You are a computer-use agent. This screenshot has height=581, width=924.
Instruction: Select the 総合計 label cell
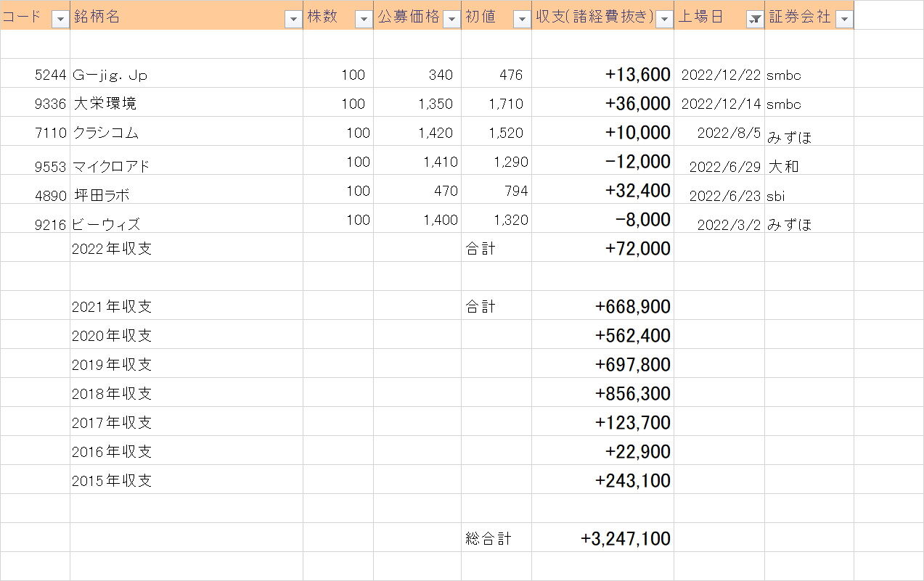point(496,537)
